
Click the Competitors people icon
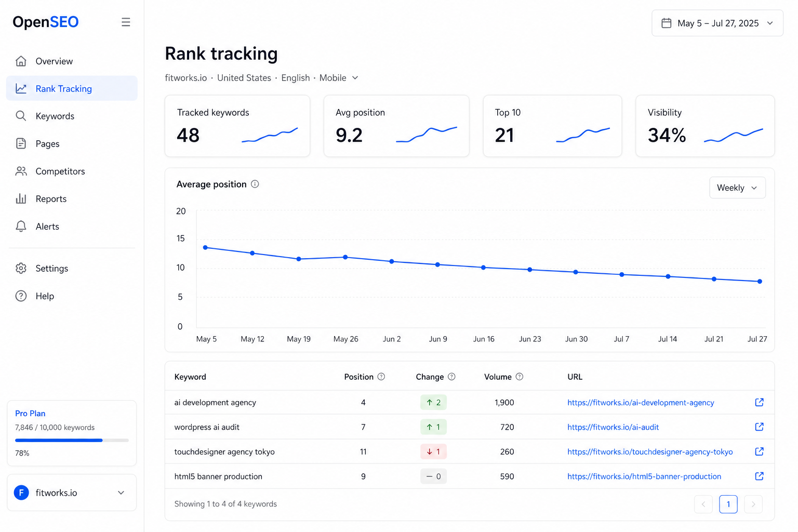[21, 171]
